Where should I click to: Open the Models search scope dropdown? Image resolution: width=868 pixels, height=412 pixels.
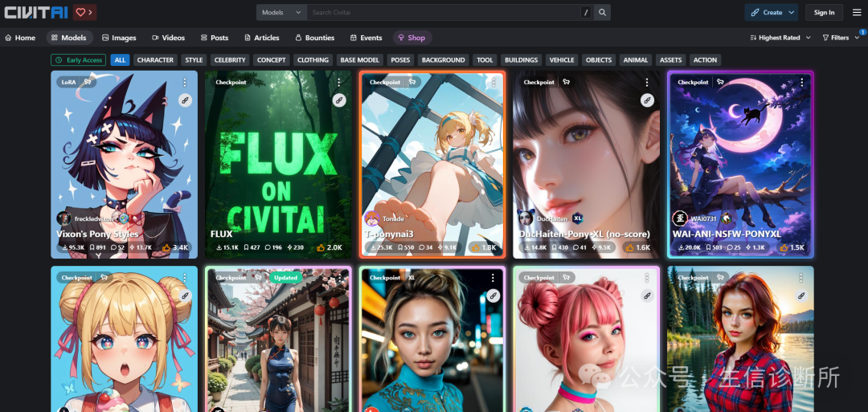tap(282, 12)
